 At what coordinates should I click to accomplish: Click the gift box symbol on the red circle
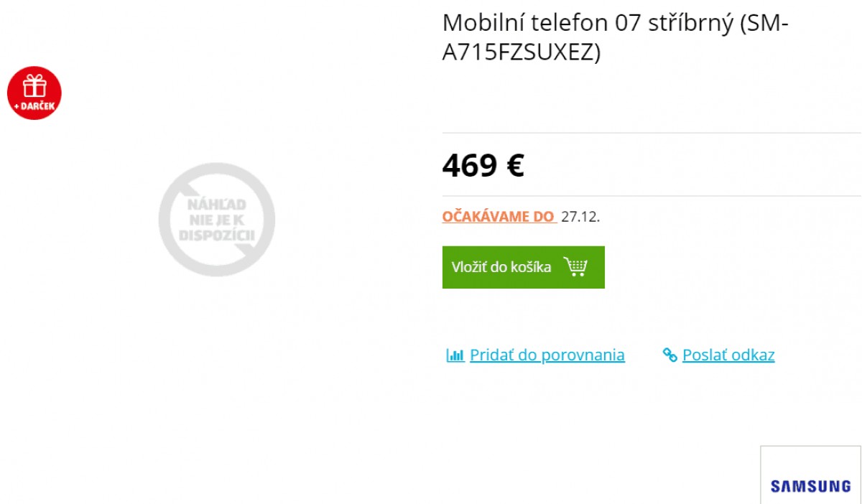coord(34,86)
